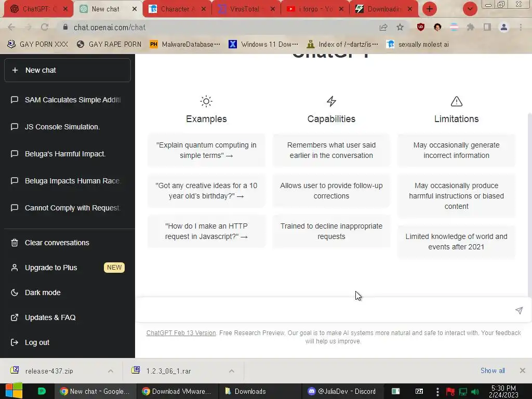Image resolution: width=532 pixels, height=399 pixels.
Task: Bookmark this page with the star icon
Action: coord(400,28)
